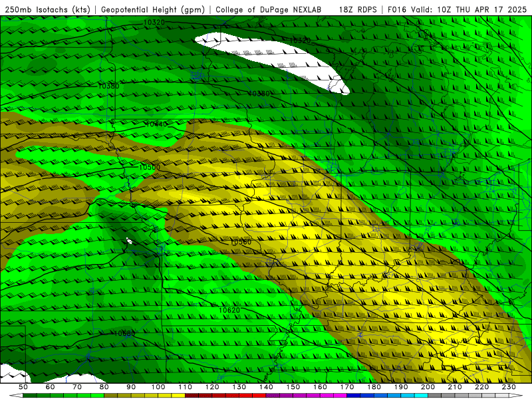Click the legend value 190
Image resolution: width=532 pixels, height=399 pixels.
pos(402,387)
